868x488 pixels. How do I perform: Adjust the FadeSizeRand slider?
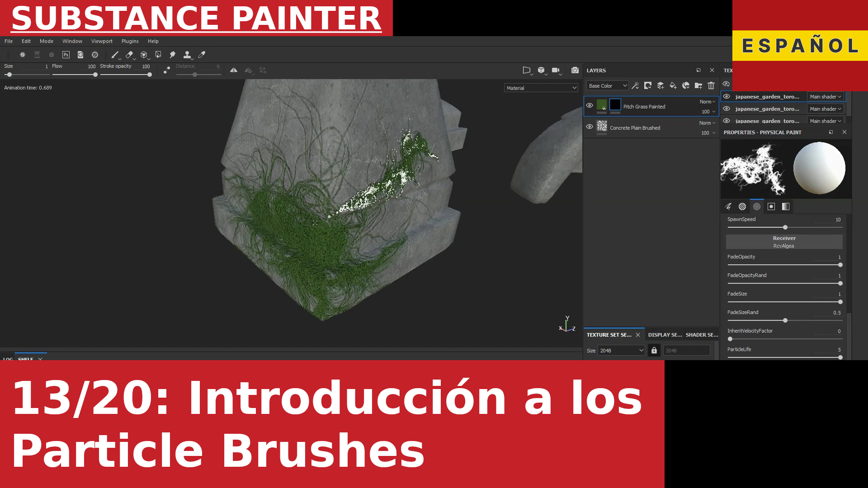point(785,320)
